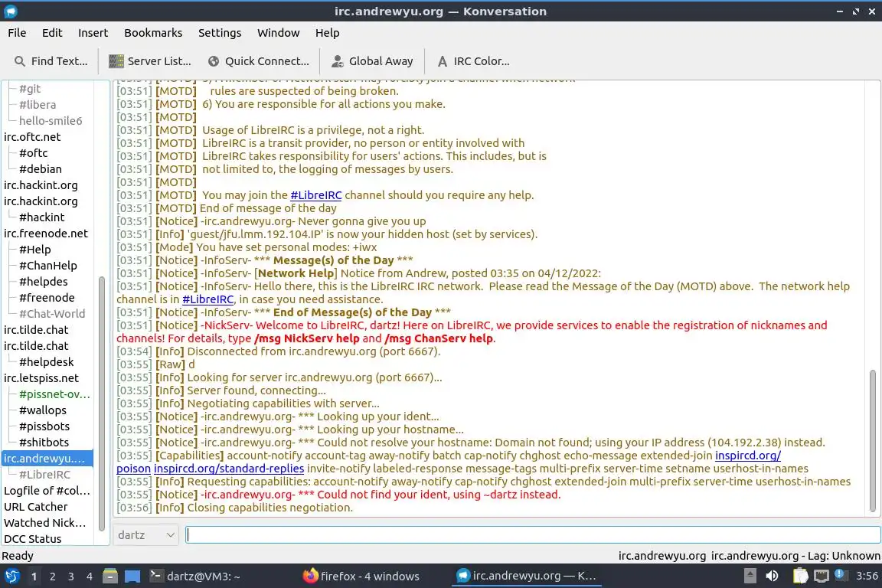The width and height of the screenshot is (882, 588).
Task: Focus the message input field
Action: [x=533, y=535]
